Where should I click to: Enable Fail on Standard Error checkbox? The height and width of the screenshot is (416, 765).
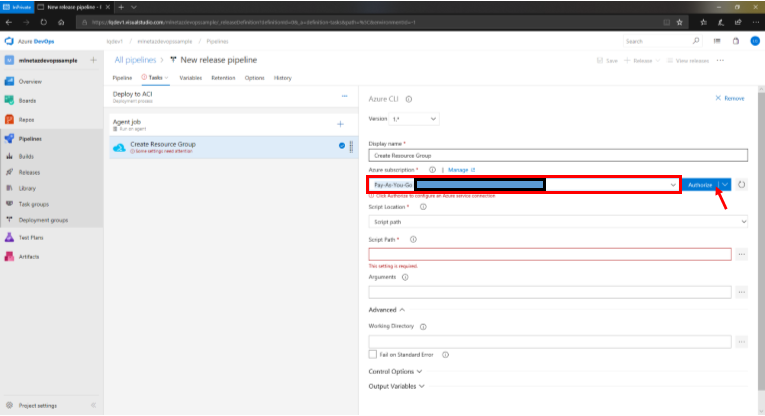[373, 354]
